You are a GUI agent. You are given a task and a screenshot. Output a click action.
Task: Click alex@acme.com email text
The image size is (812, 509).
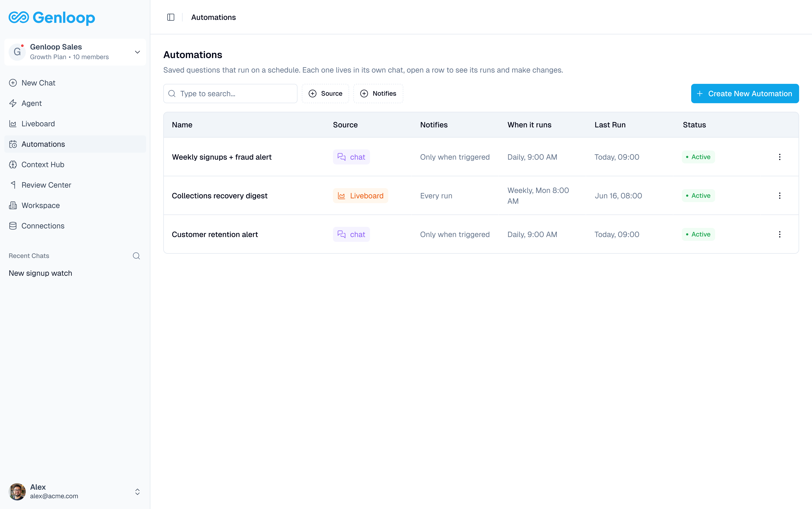point(54,496)
